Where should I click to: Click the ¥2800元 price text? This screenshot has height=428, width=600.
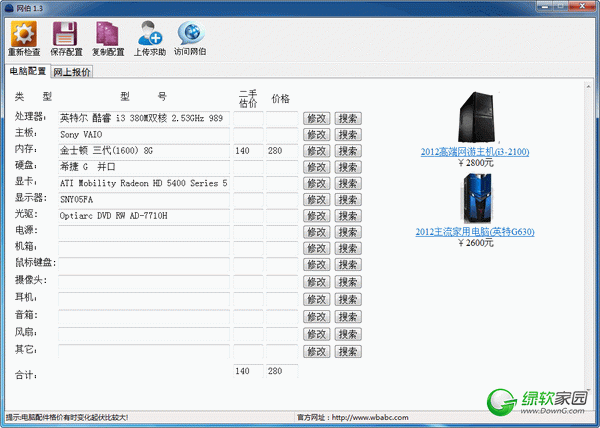coord(476,163)
